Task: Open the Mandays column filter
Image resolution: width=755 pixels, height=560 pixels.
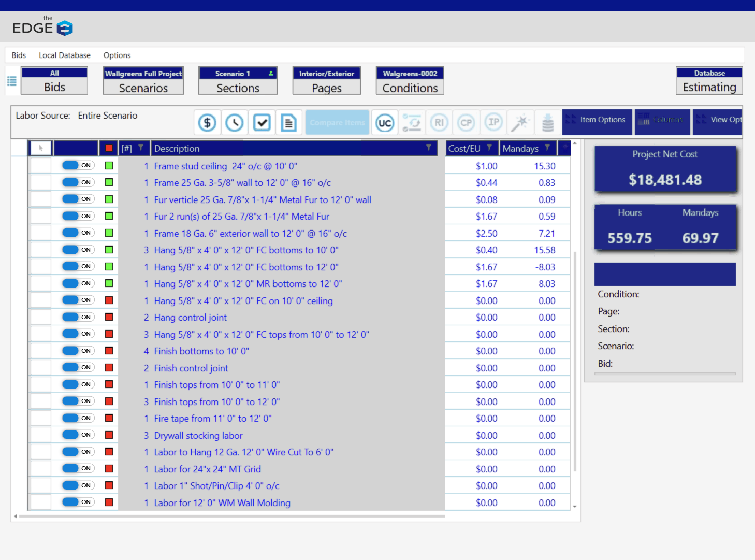Action: [547, 148]
